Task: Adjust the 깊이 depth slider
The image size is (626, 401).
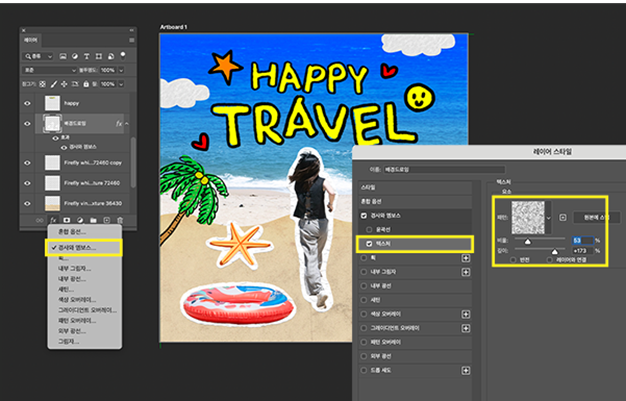Action: click(555, 252)
